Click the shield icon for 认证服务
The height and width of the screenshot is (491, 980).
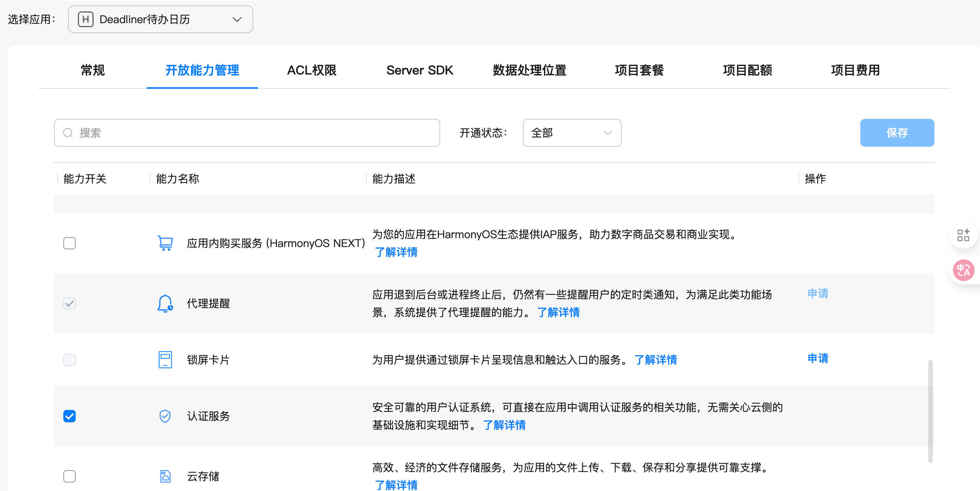165,416
